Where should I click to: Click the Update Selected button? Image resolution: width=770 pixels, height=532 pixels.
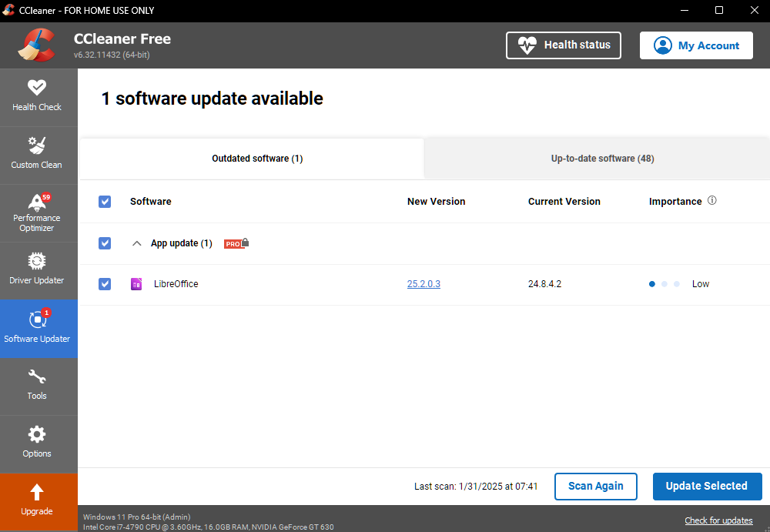tap(707, 487)
